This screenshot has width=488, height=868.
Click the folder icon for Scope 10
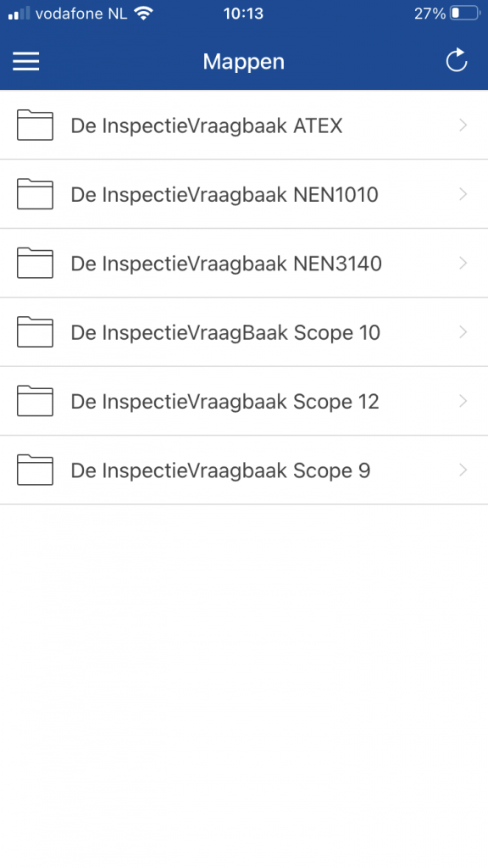tap(35, 332)
